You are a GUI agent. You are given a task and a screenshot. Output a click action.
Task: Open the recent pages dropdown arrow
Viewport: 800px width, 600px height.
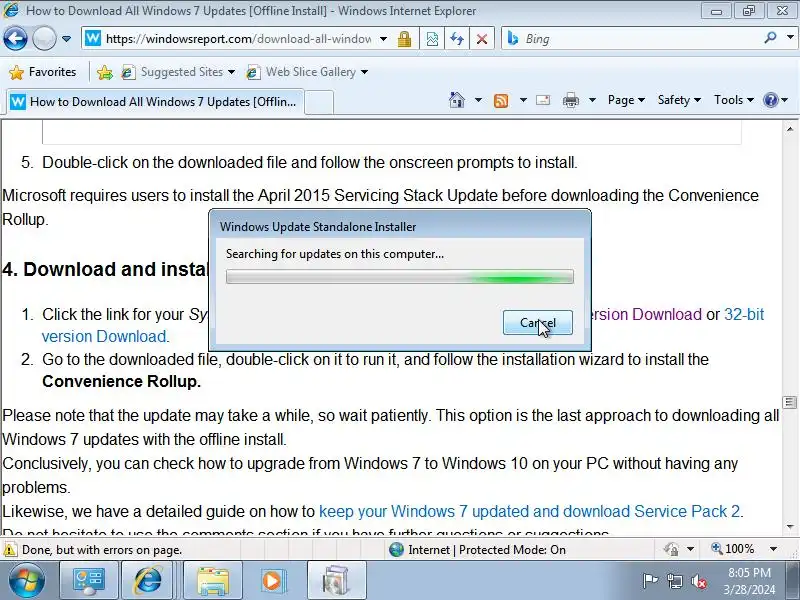(66, 39)
